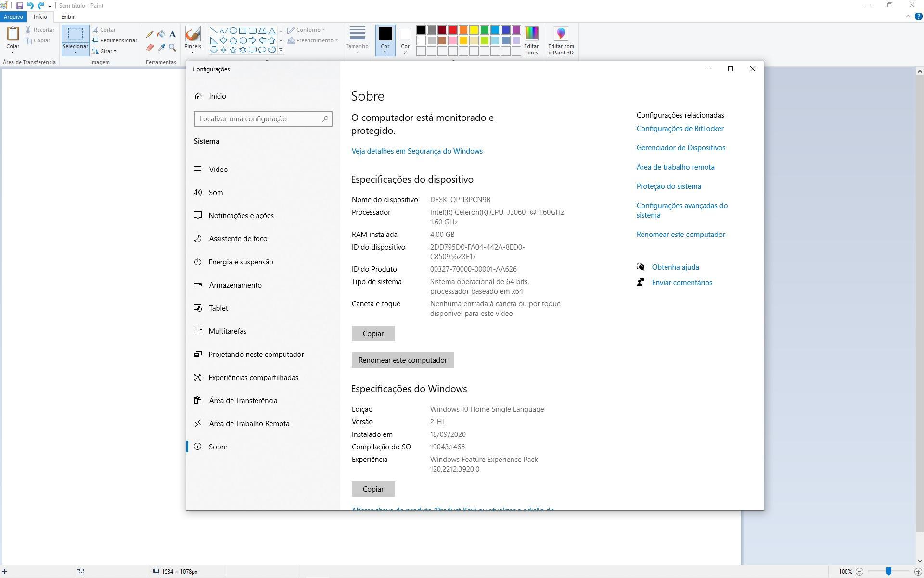Viewport: 924px width, 578px height.
Task: Open the Girar rotate dropdown
Action: click(105, 51)
